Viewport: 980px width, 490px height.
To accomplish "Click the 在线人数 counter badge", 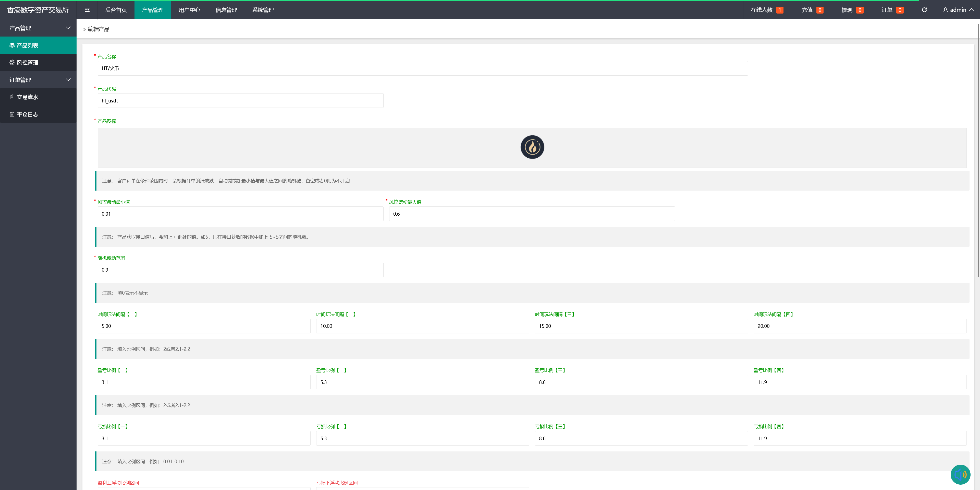I will tap(779, 10).
